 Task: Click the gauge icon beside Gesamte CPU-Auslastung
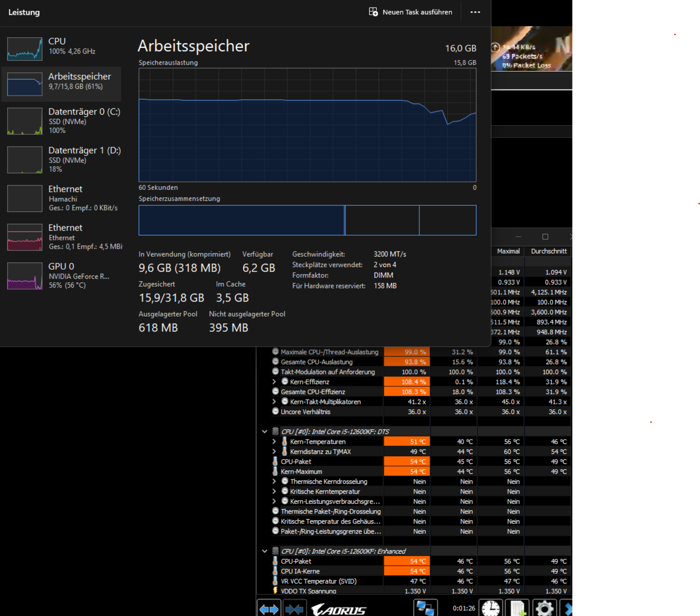(275, 362)
